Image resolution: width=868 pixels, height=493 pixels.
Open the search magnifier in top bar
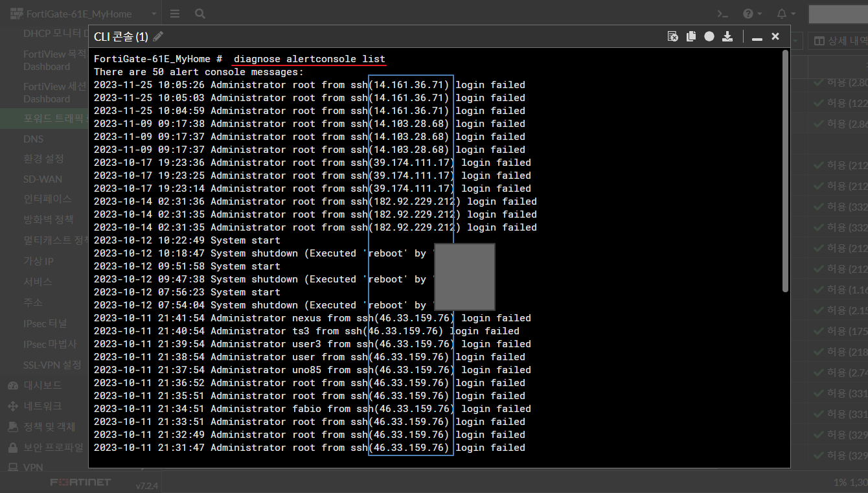pyautogui.click(x=200, y=14)
